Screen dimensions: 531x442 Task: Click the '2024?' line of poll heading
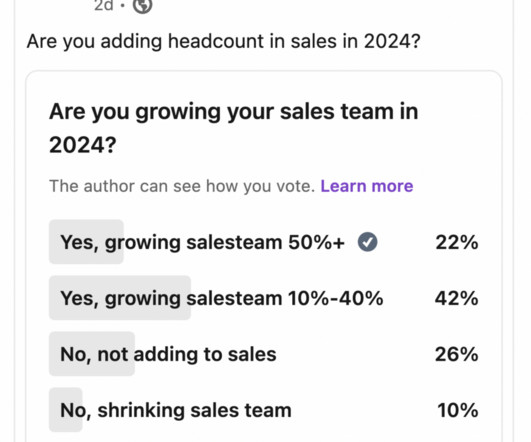83,145
